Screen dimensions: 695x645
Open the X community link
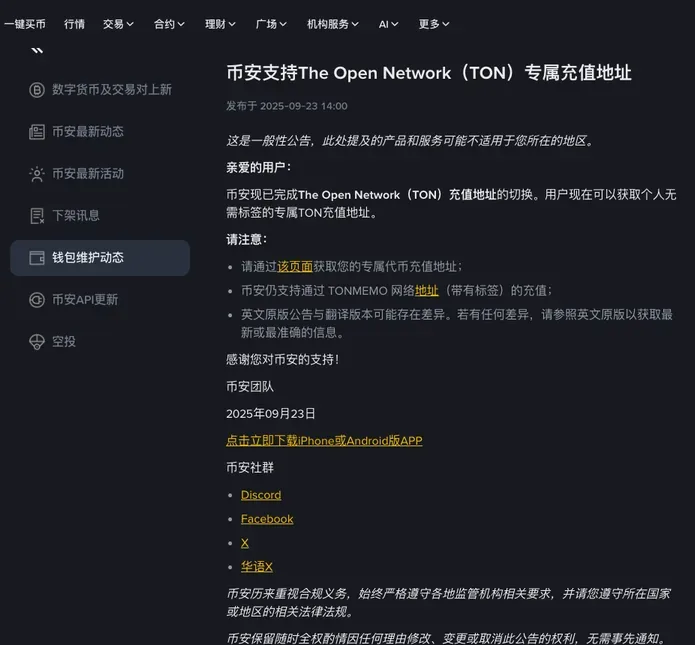[245, 543]
